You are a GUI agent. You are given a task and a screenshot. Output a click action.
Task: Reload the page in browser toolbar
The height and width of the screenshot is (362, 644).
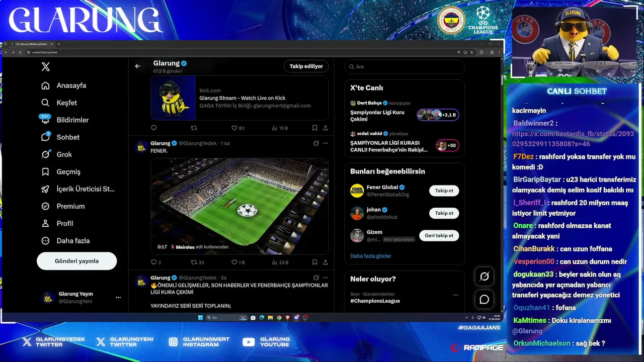[x=20, y=52]
